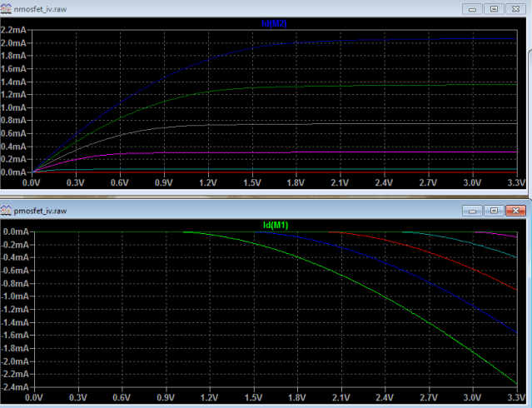The height and width of the screenshot is (408, 532).
Task: Select blue Id(M1) trace label in nmosfet plot
Action: (x=275, y=23)
